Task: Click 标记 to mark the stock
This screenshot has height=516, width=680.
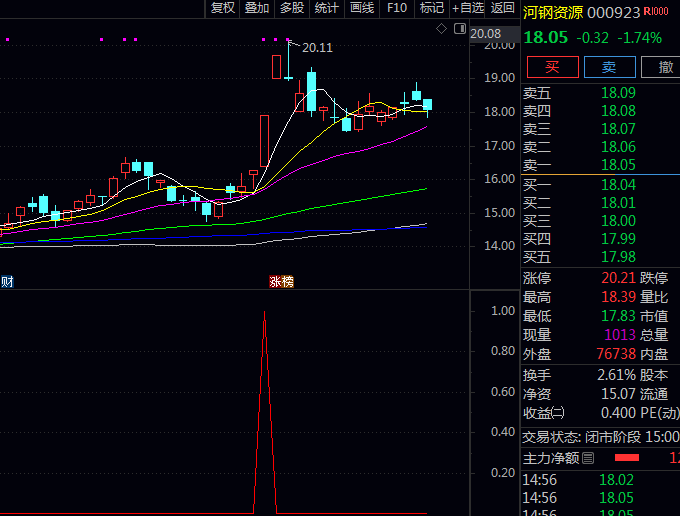Action: click(x=431, y=8)
